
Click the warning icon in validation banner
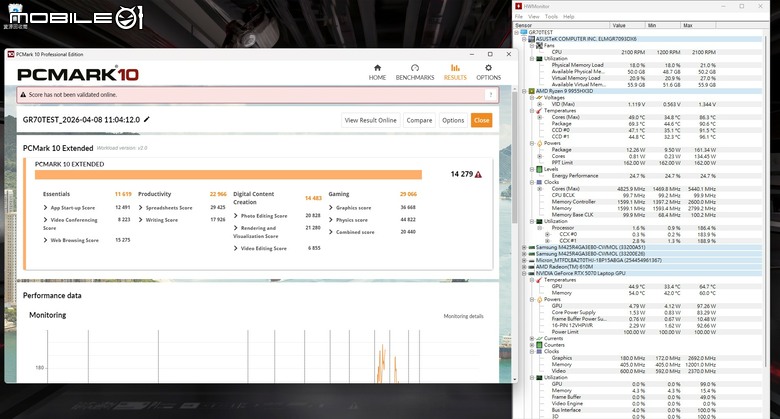[x=23, y=95]
